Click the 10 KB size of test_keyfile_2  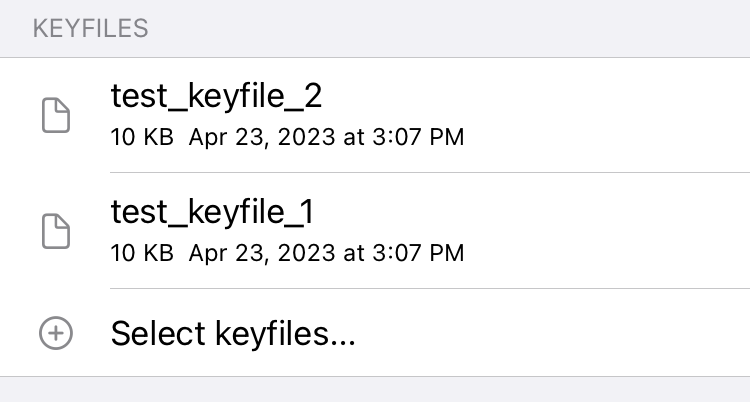point(142,137)
